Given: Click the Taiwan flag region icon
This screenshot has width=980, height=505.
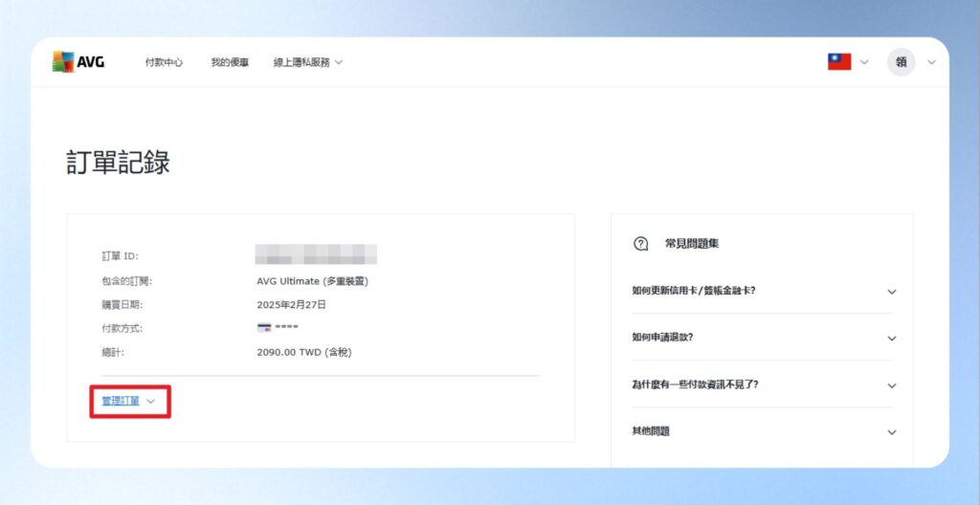Looking at the screenshot, I should click(x=839, y=62).
